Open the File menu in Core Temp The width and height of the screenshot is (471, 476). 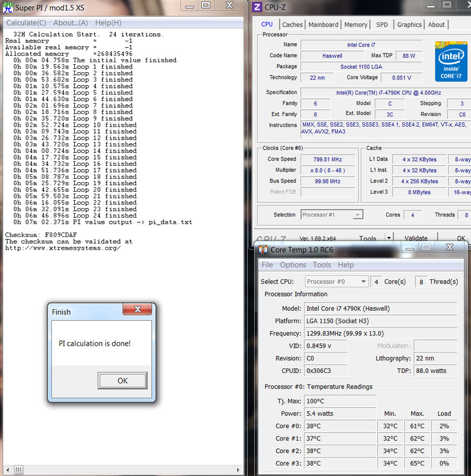pyautogui.click(x=267, y=265)
